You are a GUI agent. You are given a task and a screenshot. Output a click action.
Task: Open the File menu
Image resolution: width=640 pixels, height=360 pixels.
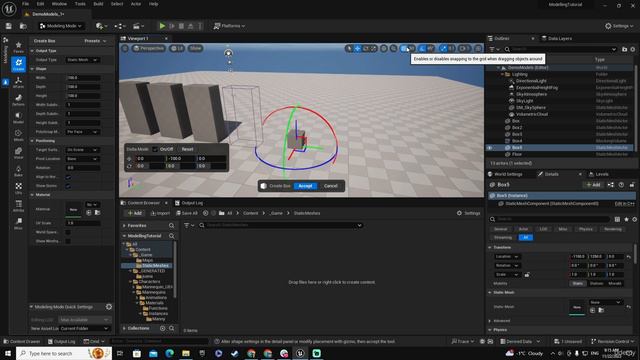tap(25, 4)
